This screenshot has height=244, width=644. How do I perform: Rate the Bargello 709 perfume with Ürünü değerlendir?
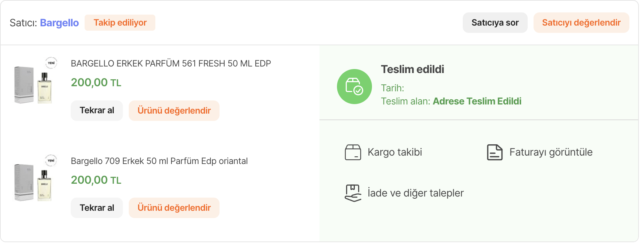(x=174, y=208)
